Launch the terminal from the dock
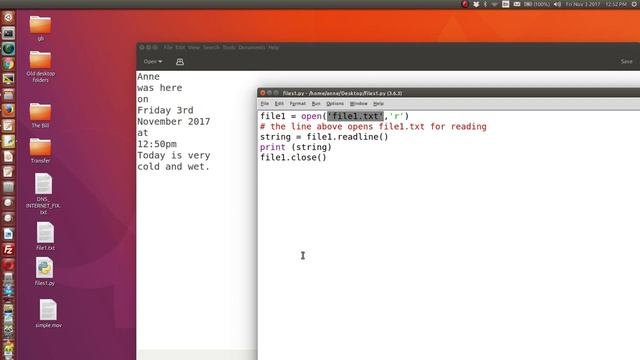 tap(8, 33)
